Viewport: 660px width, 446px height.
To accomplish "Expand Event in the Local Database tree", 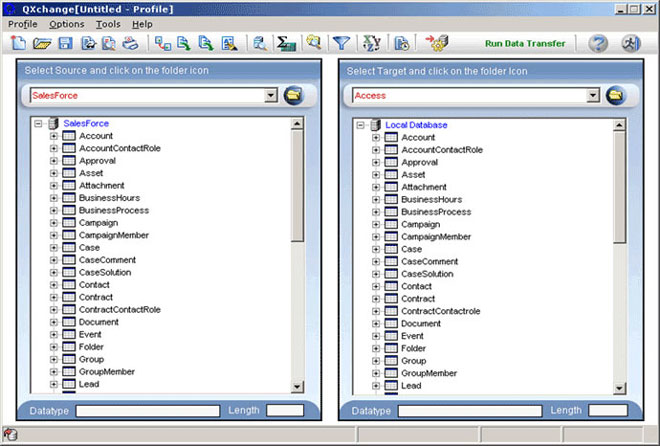I will click(x=376, y=336).
